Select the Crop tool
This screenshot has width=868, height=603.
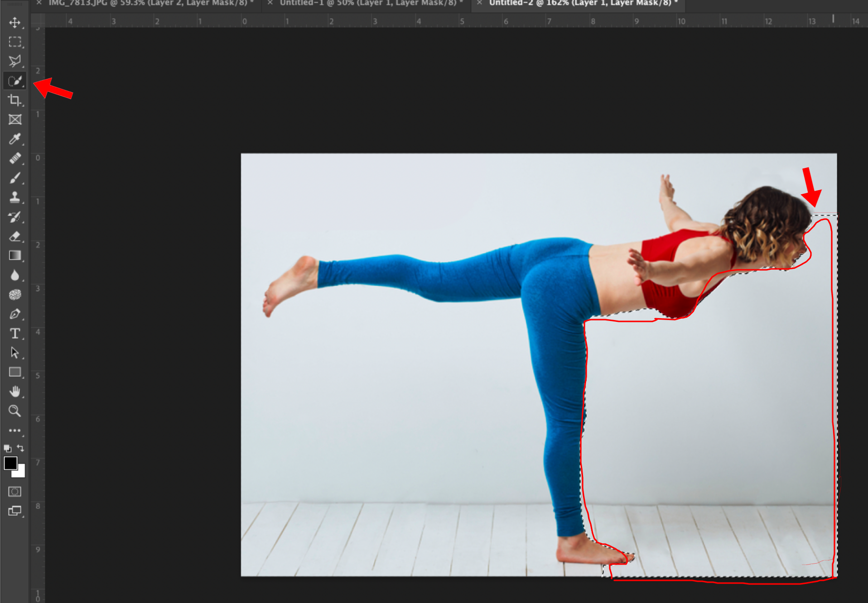(x=14, y=100)
